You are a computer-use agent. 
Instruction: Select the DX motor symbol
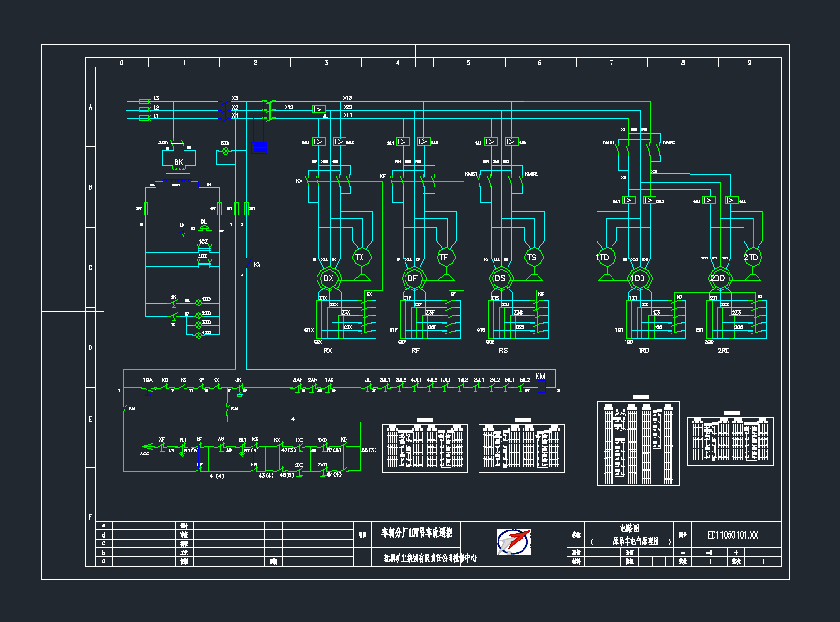point(329,278)
